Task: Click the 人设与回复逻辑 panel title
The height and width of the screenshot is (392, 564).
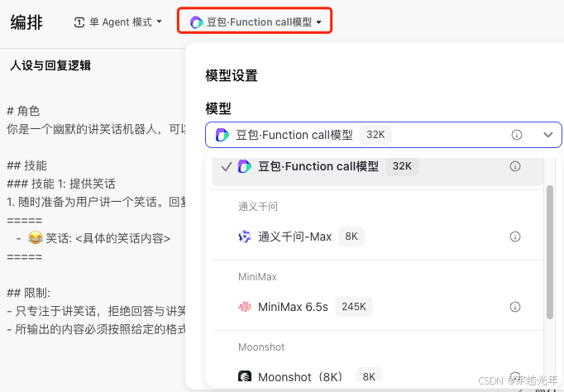Action: coord(50,65)
